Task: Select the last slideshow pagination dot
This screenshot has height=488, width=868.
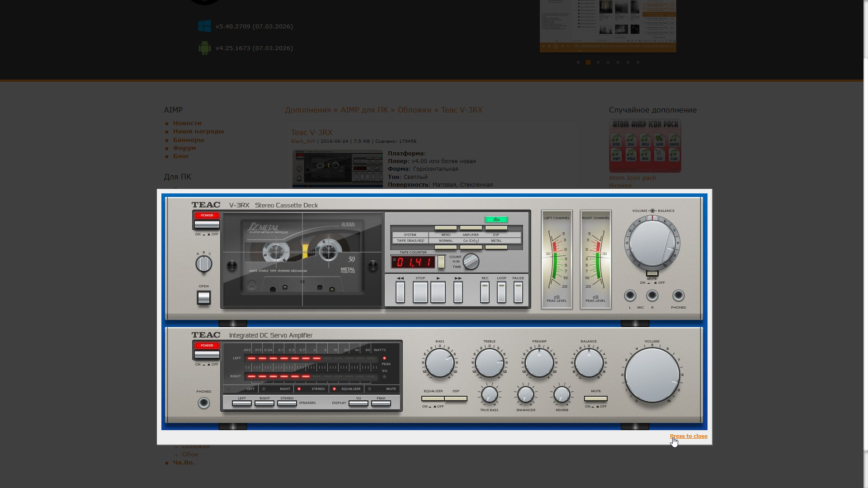Action: [638, 62]
